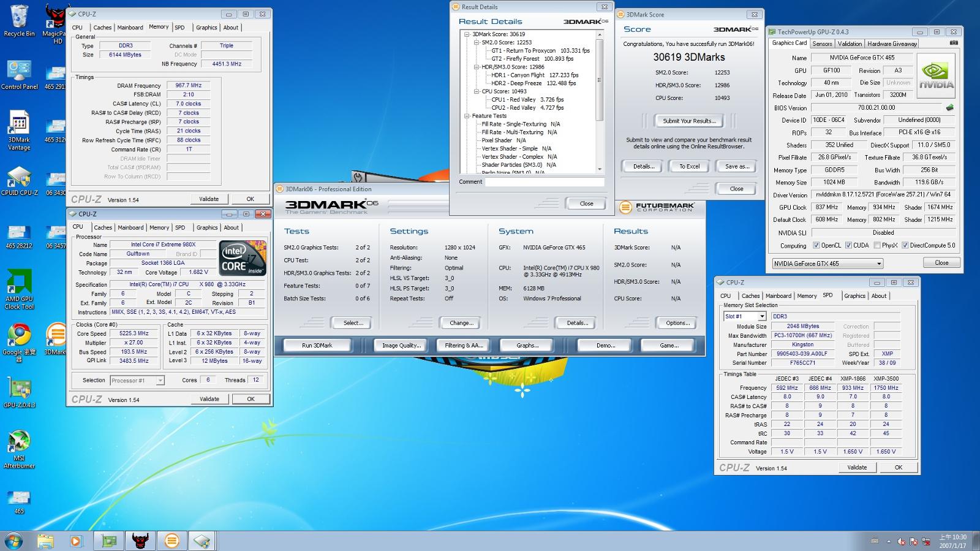Switch to Sensors tab in GPU-Z
Screen dimensions: 980x551
(x=822, y=44)
